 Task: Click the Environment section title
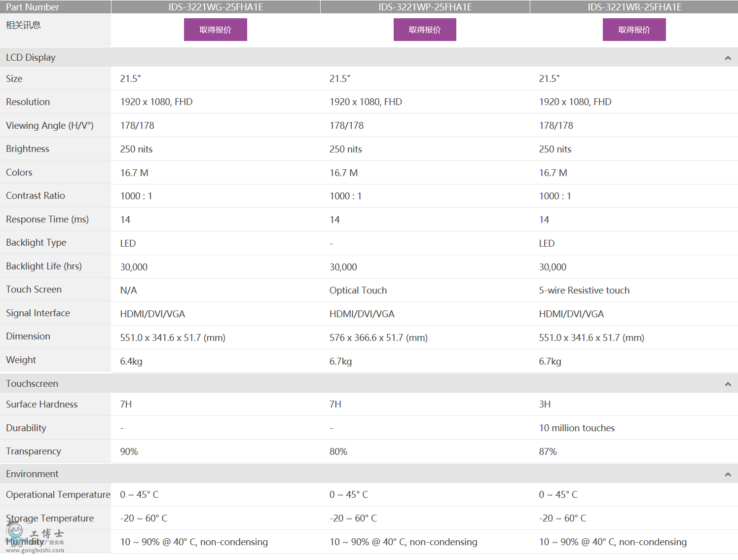[x=32, y=474]
